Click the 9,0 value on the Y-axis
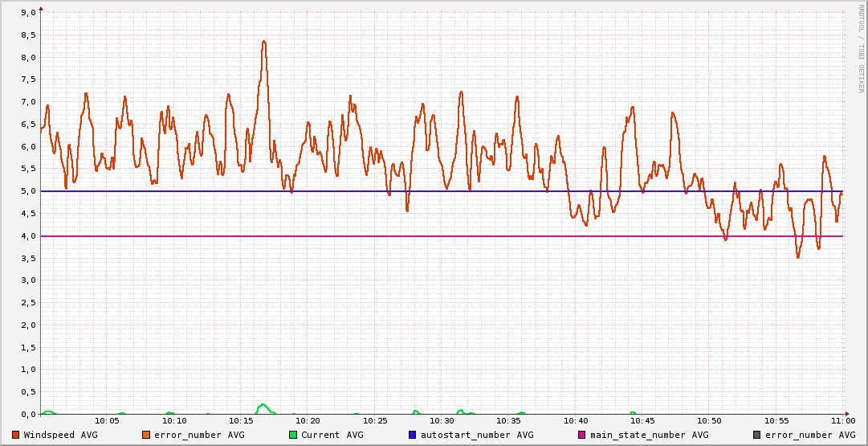Screen dimensions: 868x446 coord(28,13)
